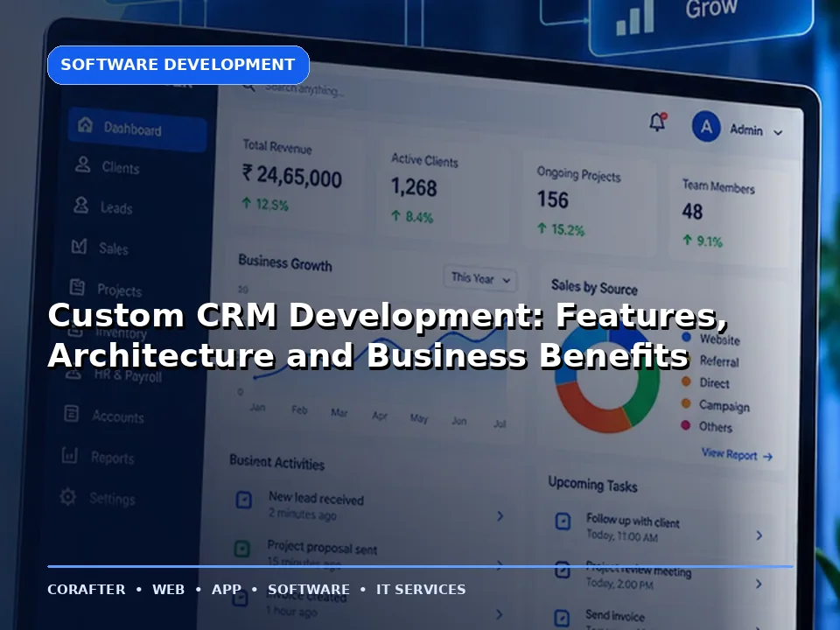Open the View Report link

point(737,455)
